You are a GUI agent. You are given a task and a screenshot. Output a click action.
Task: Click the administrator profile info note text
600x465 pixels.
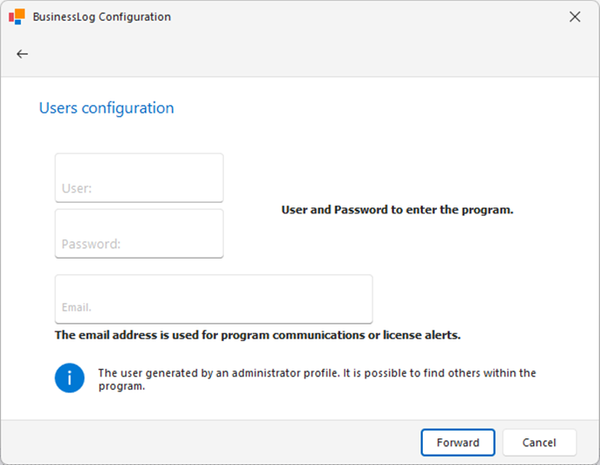coord(317,379)
